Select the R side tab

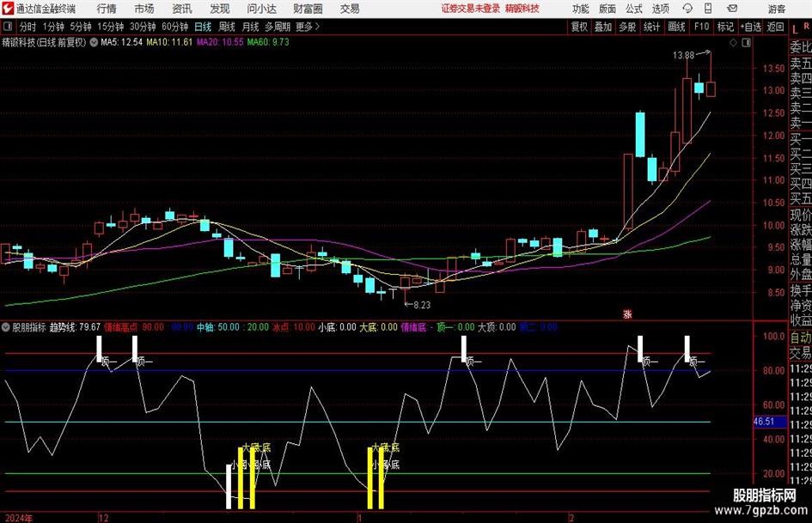click(x=807, y=26)
